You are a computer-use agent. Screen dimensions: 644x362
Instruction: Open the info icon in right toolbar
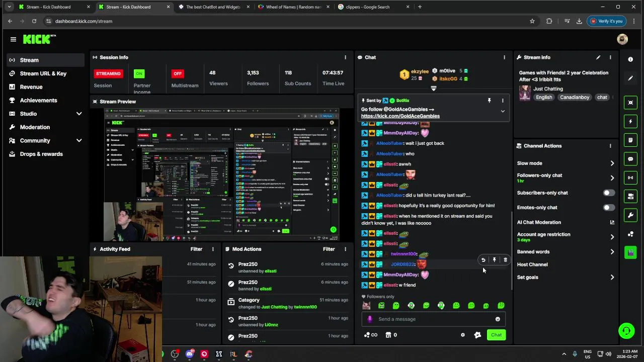point(630,59)
